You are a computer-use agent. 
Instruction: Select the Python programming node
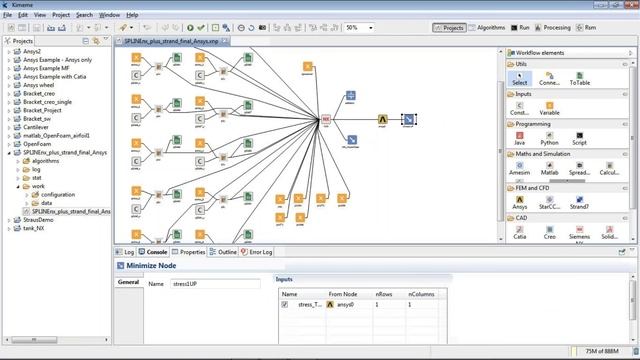549,139
